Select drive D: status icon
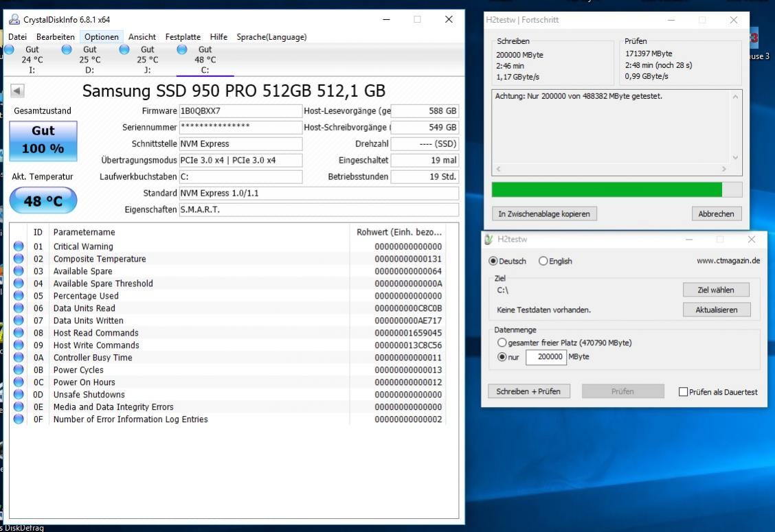Image resolution: width=775 pixels, height=532 pixels. tap(67, 49)
